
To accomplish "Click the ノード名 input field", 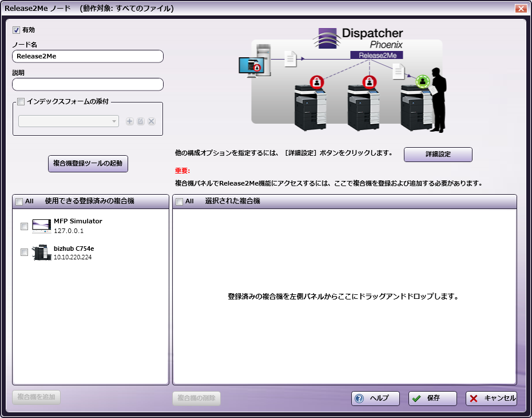I will [x=88, y=56].
